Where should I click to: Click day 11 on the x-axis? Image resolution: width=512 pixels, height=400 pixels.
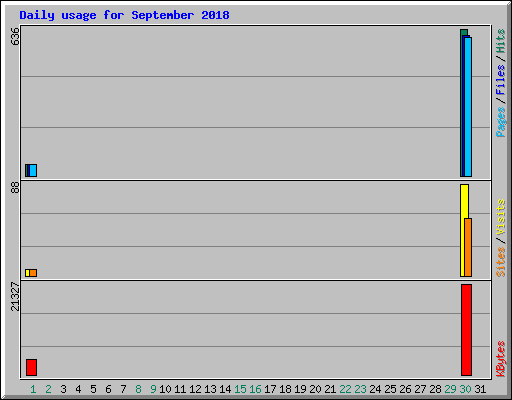pyautogui.click(x=180, y=389)
